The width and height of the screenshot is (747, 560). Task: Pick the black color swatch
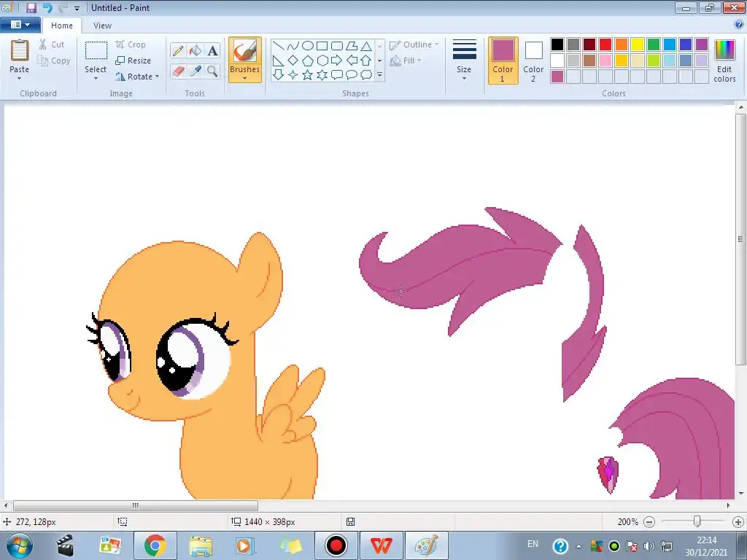coord(557,44)
